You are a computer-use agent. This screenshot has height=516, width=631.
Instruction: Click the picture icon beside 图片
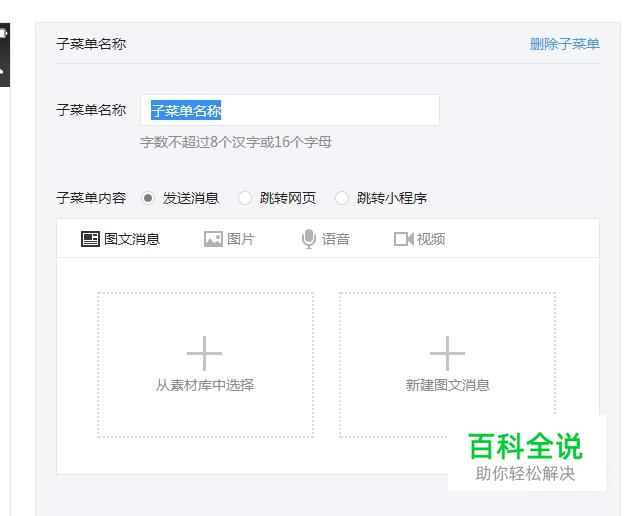coord(213,239)
